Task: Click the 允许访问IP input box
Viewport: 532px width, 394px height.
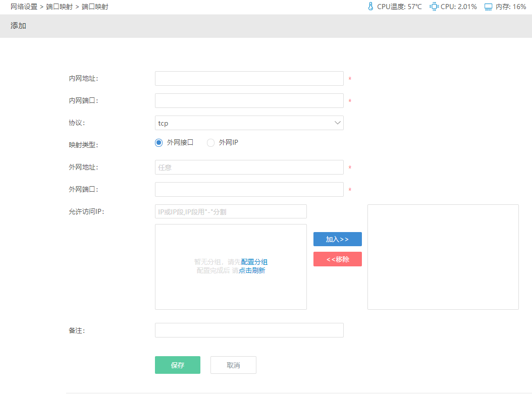Action: point(231,211)
